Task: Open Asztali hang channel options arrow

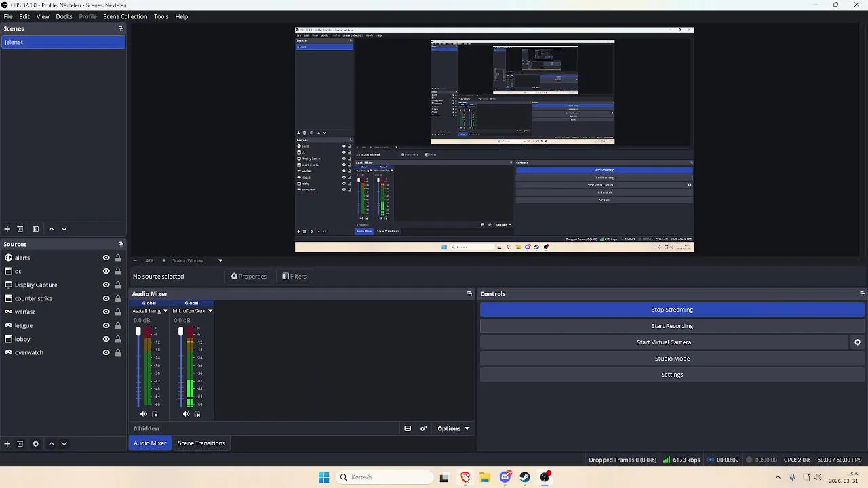Action: pyautogui.click(x=165, y=311)
